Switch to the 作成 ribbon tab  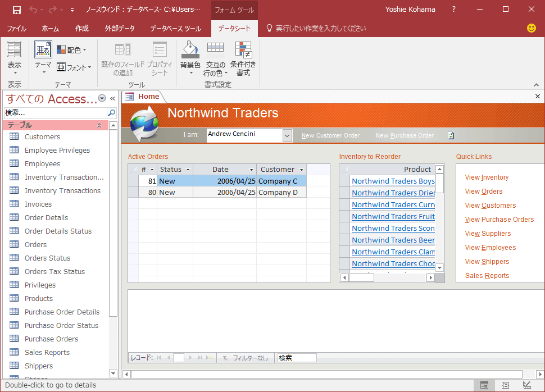point(82,29)
